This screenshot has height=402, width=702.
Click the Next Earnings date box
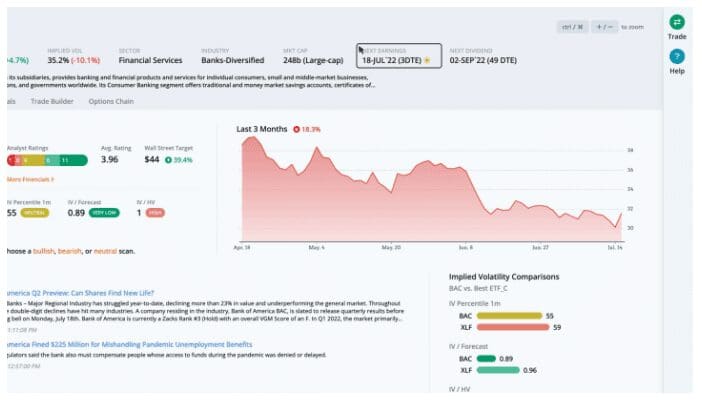tap(398, 56)
